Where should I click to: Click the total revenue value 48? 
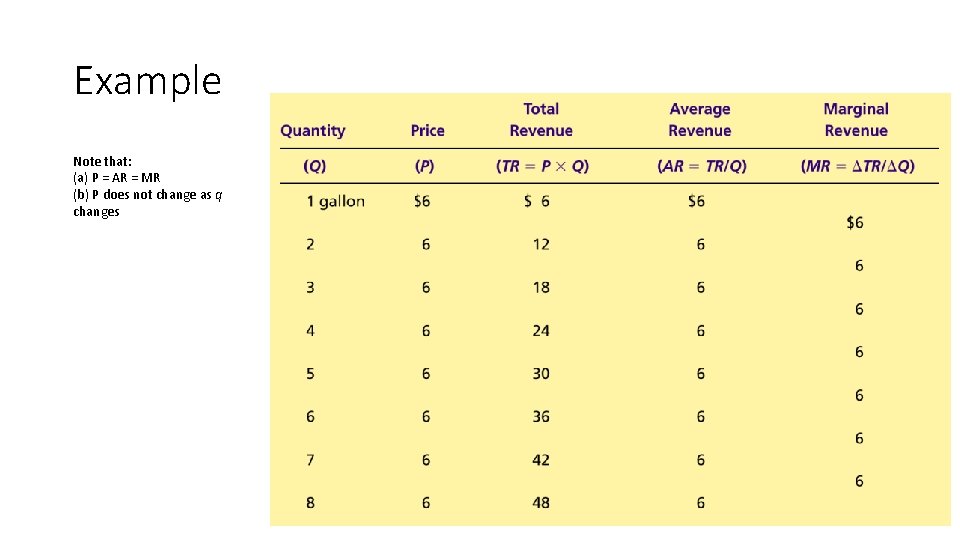(x=541, y=502)
